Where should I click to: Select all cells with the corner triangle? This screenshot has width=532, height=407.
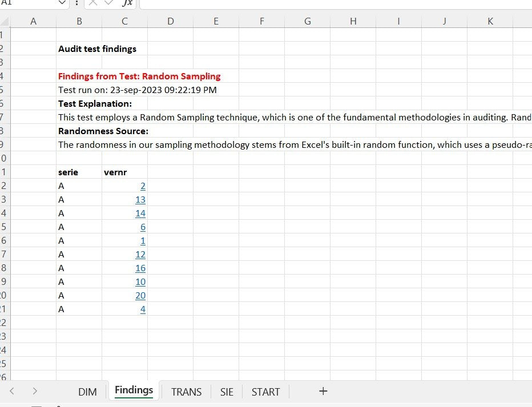pos(5,21)
